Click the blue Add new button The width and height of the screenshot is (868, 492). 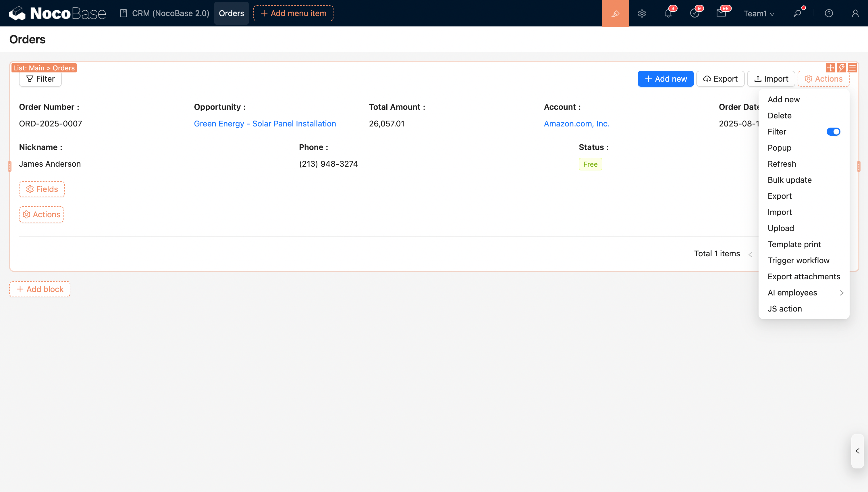tap(665, 79)
